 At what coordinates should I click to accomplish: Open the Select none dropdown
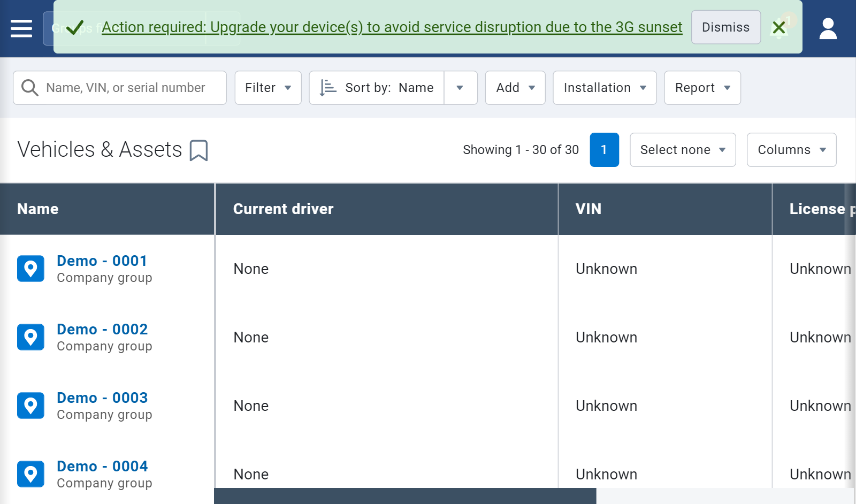coord(682,150)
